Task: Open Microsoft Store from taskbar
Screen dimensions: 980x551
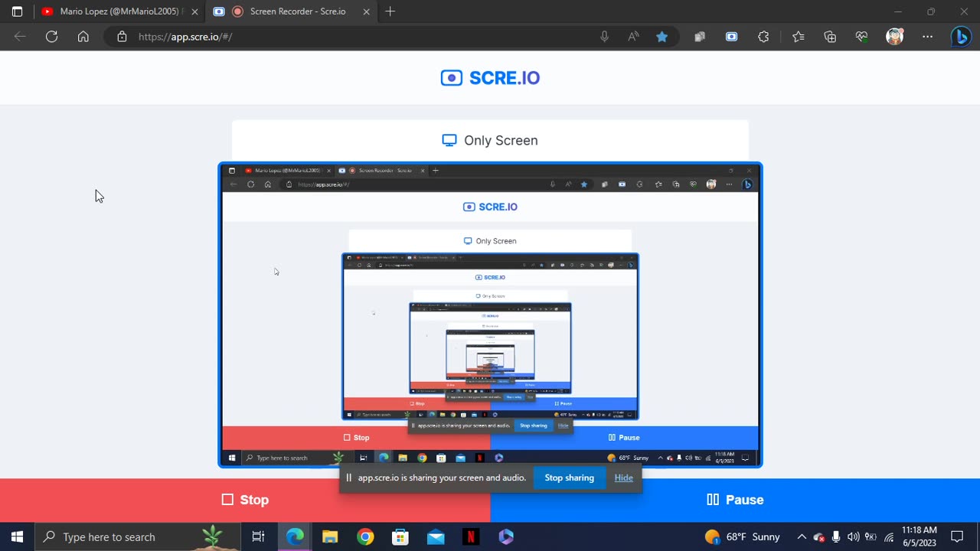Action: tap(400, 536)
